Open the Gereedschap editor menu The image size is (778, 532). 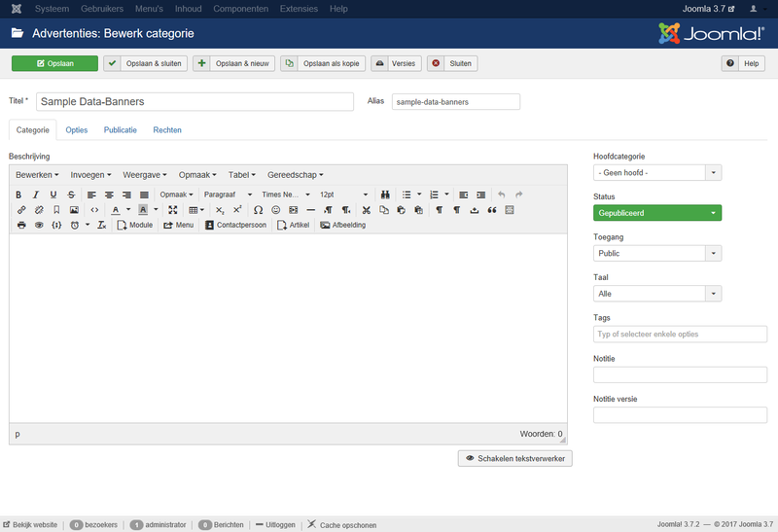pyautogui.click(x=296, y=175)
